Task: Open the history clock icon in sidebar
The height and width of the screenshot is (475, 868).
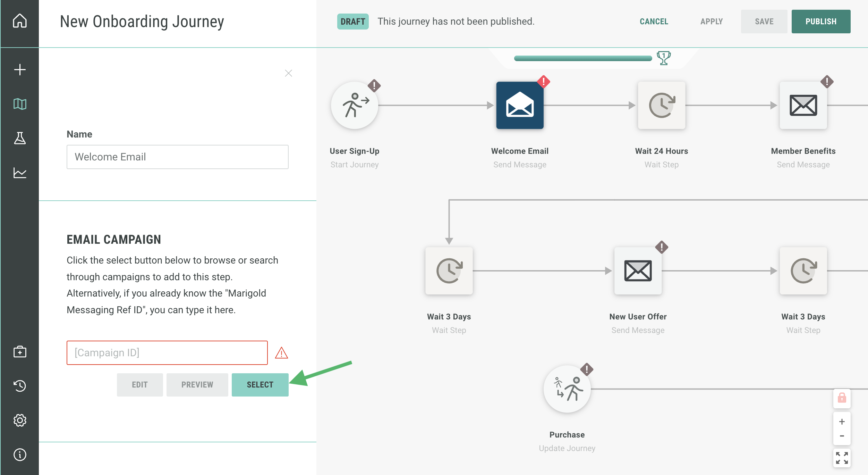Action: (20, 386)
